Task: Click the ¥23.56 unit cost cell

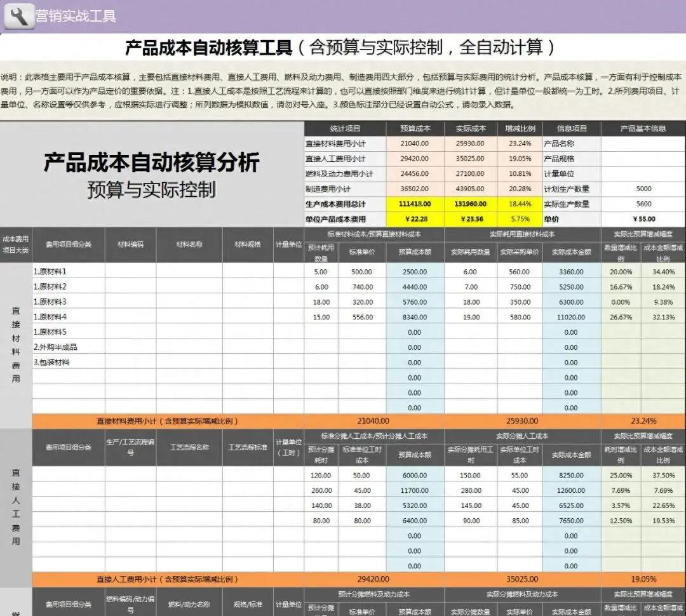Action: (471, 219)
